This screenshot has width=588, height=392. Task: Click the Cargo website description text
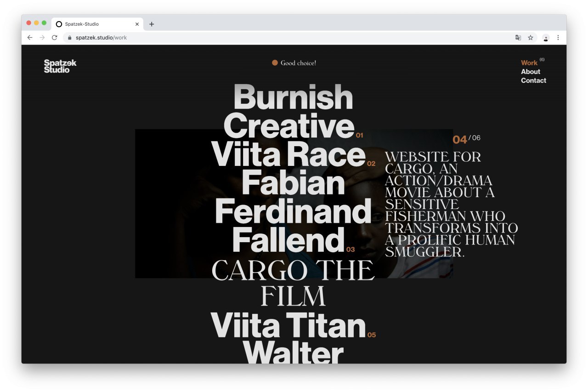452,204
